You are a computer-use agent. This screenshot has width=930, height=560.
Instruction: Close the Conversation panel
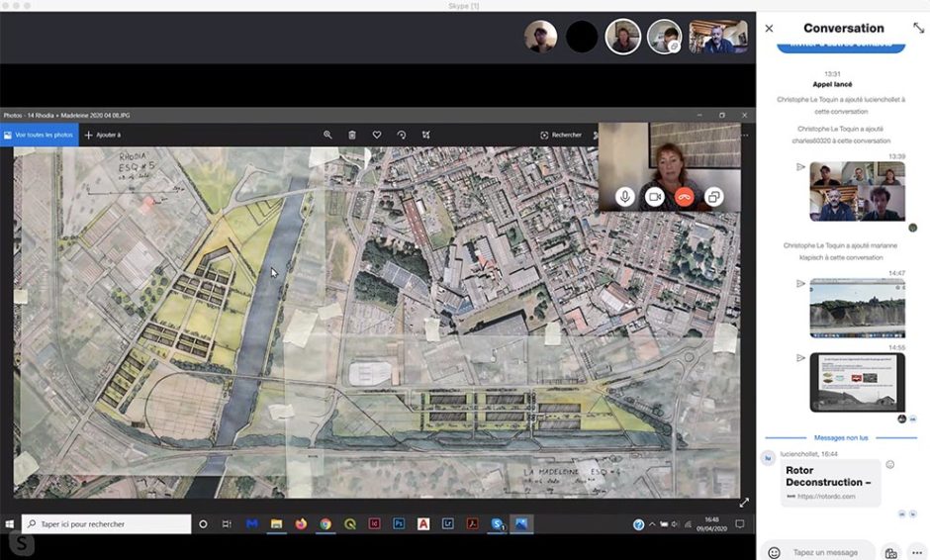click(x=770, y=29)
